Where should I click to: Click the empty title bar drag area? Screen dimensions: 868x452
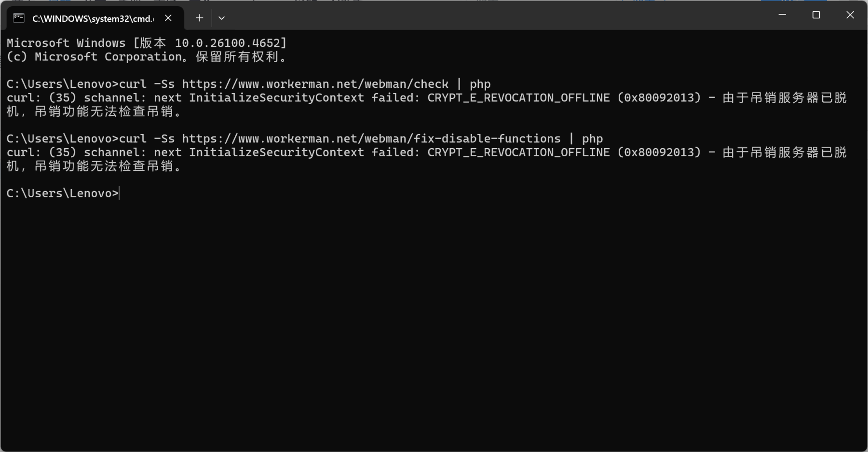pos(497,15)
